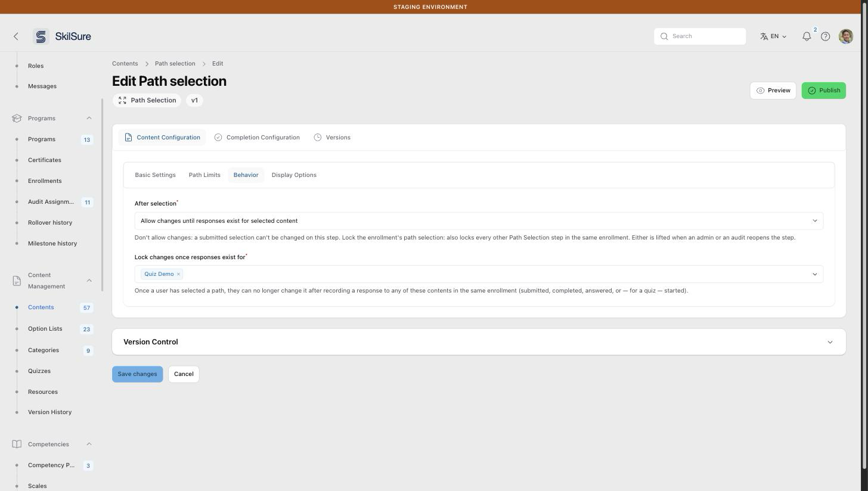This screenshot has height=491, width=868.
Task: Click the Path Selection type badge
Action: pos(147,100)
